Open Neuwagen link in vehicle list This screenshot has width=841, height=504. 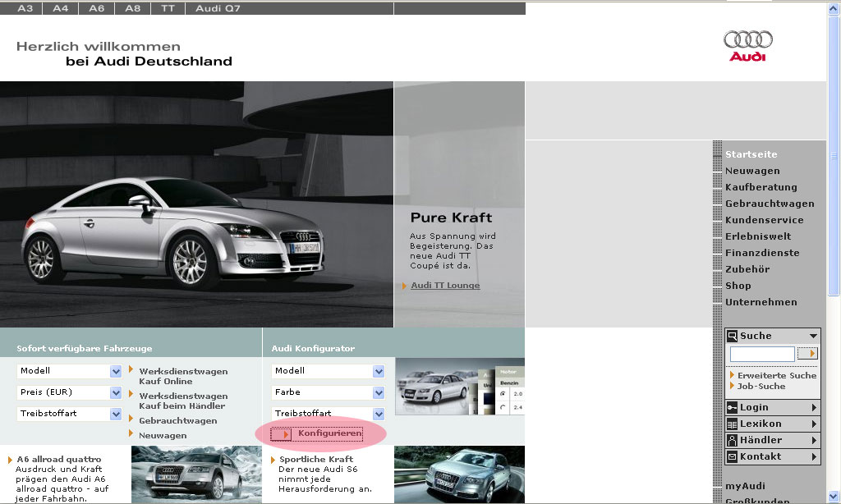163,435
